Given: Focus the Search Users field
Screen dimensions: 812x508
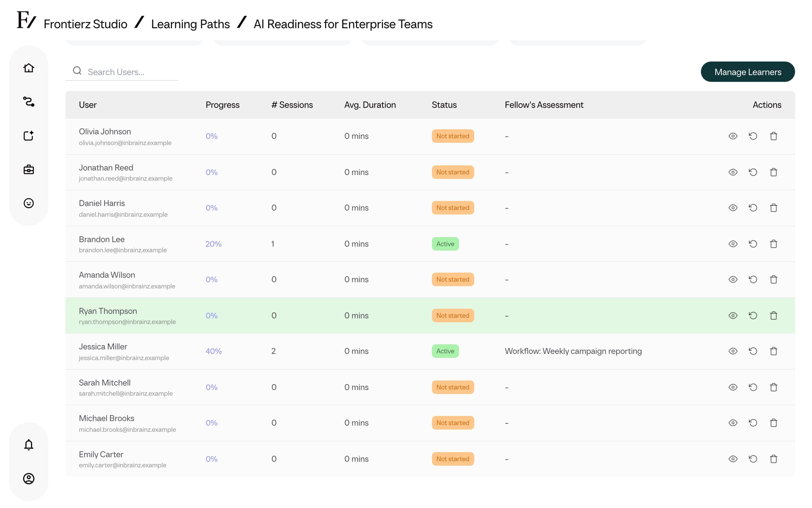Looking at the screenshot, I should 122,72.
